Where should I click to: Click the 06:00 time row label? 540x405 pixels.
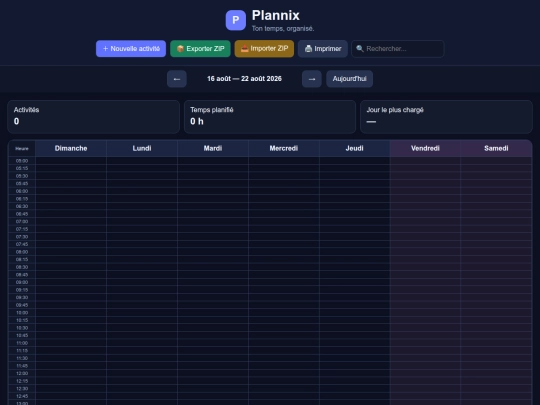(22, 191)
